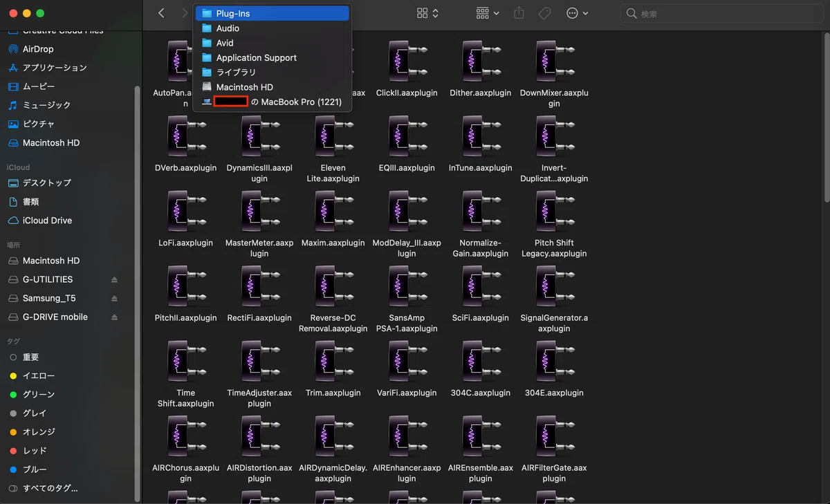Screen dimensions: 830x504
Task: Choose Application Support in path menu
Action: [273, 57]
